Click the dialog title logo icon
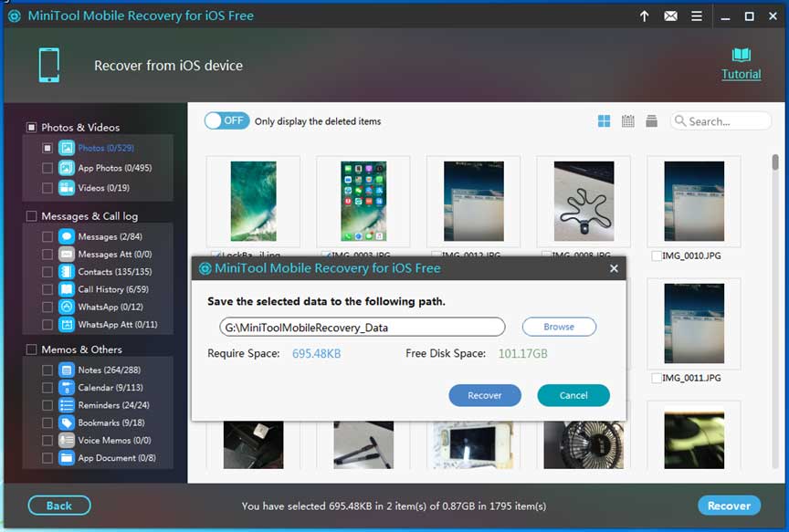Screen dimensions: 789x532 (x=205, y=268)
